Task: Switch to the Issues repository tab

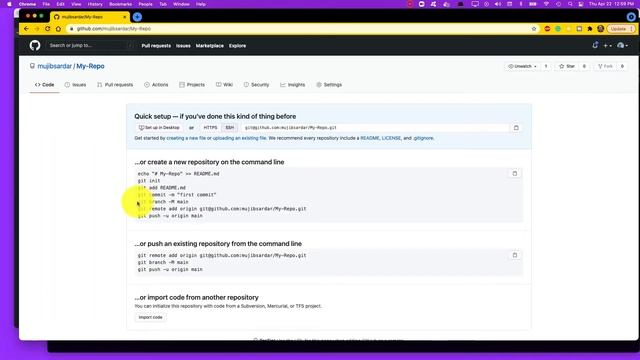Action: point(75,85)
